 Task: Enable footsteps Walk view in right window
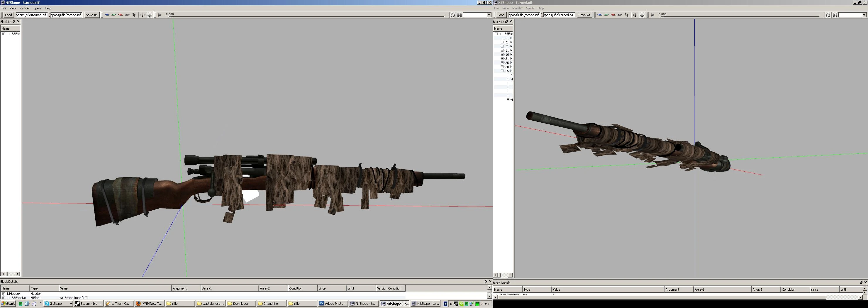tap(627, 15)
